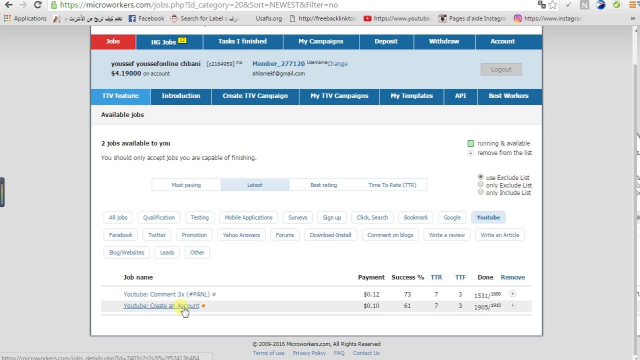Filter by Write a review category
This screenshot has width=640, height=360.
pos(447,235)
